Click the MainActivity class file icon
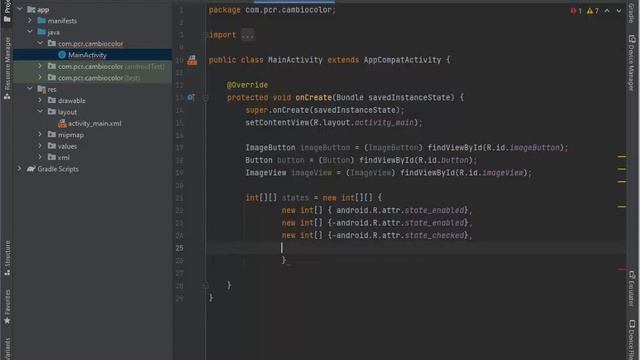This screenshot has height=360, width=640. pos(62,55)
